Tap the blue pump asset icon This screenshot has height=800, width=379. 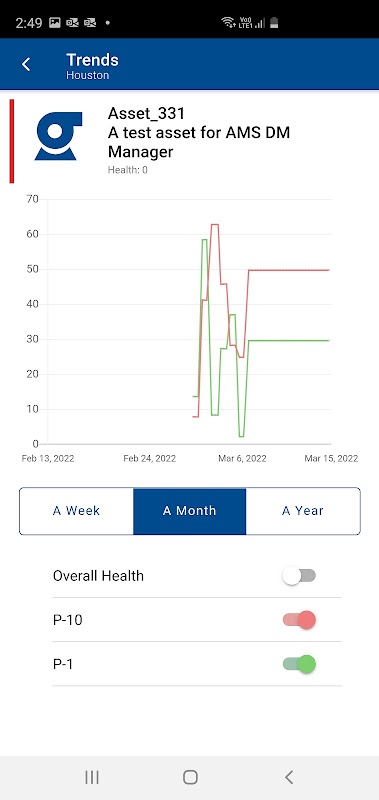[58, 136]
